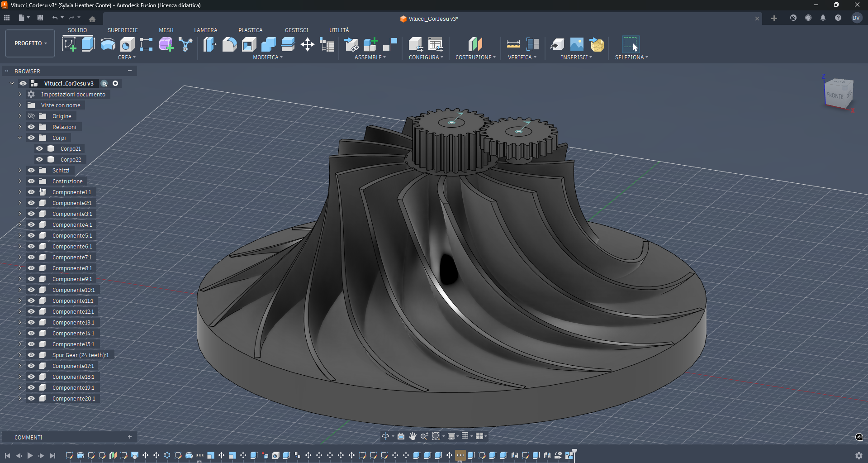This screenshot has width=868, height=463.
Task: Hide the Corpo21 body
Action: click(x=39, y=148)
